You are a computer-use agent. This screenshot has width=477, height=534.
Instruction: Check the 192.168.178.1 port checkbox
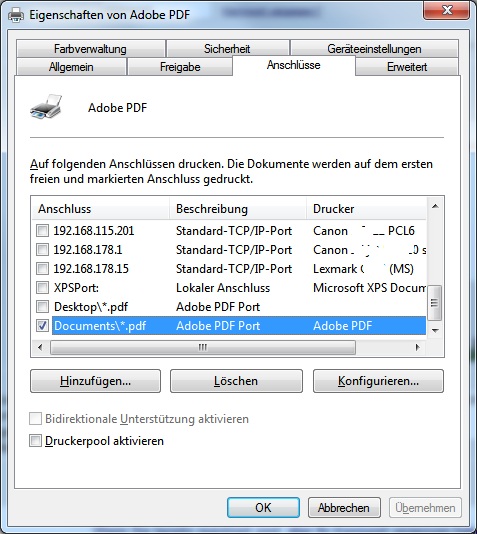(x=42, y=250)
